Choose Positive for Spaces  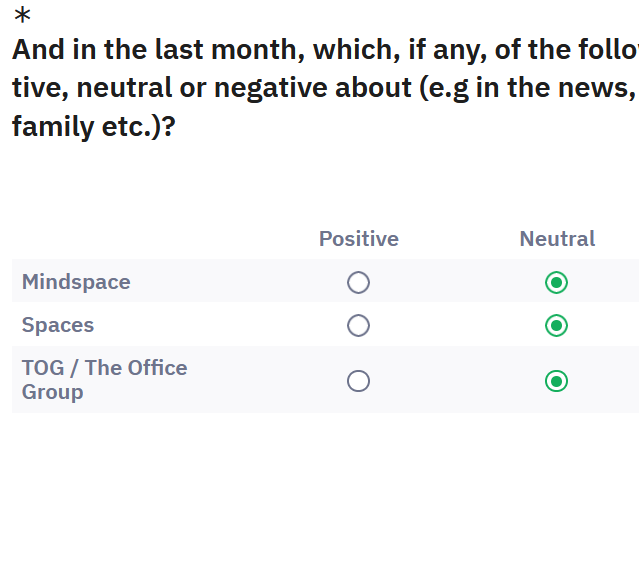tap(358, 326)
